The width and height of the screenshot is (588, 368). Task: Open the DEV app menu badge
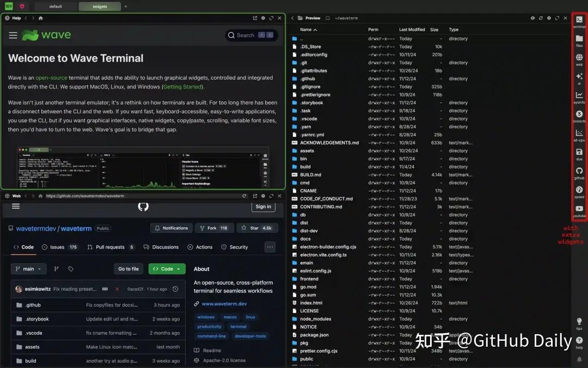point(9,6)
